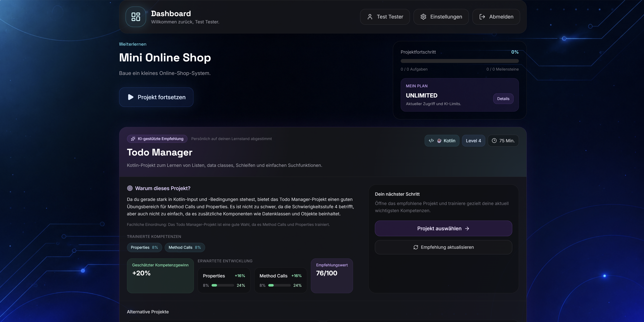
Task: Click the Method Calls +16% development card
Action: point(280,280)
